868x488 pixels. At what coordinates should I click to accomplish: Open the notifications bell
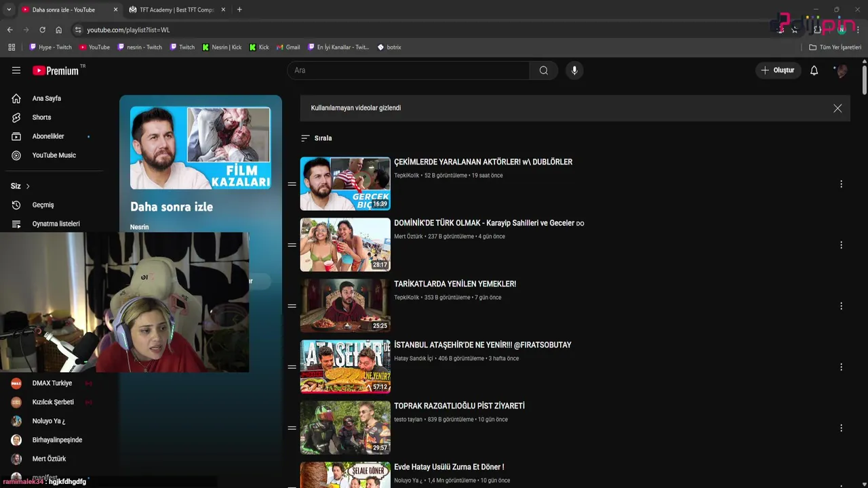tap(814, 70)
